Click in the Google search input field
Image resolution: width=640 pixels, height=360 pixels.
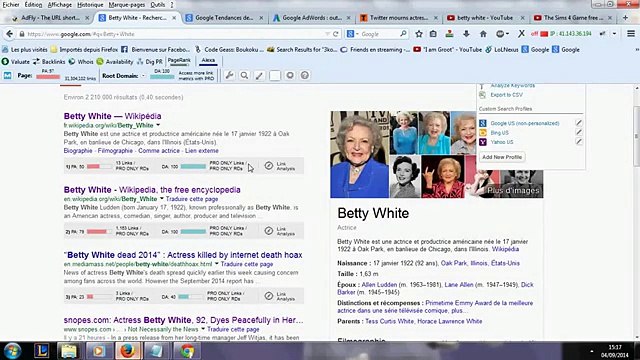click(379, 34)
